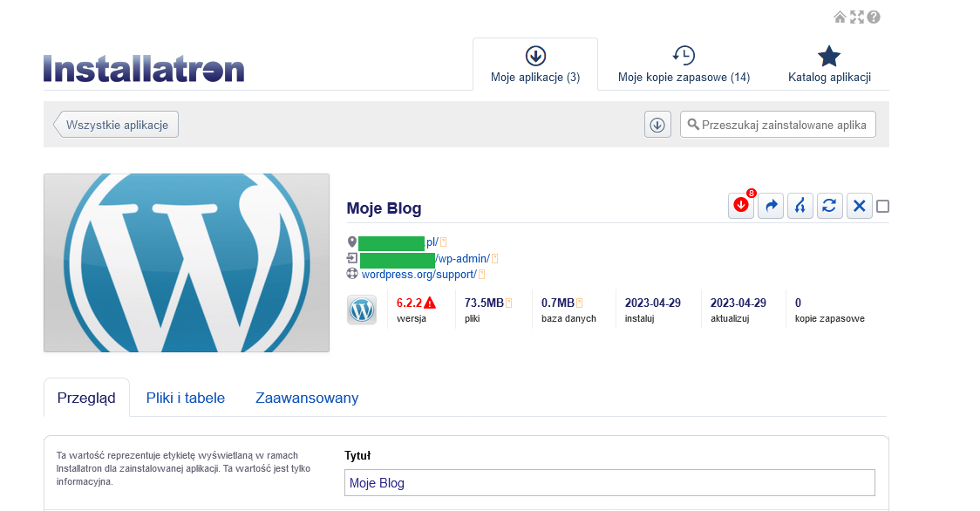980x511 pixels.
Task: Select the Pliki i tabele tab
Action: pyautogui.click(x=186, y=399)
